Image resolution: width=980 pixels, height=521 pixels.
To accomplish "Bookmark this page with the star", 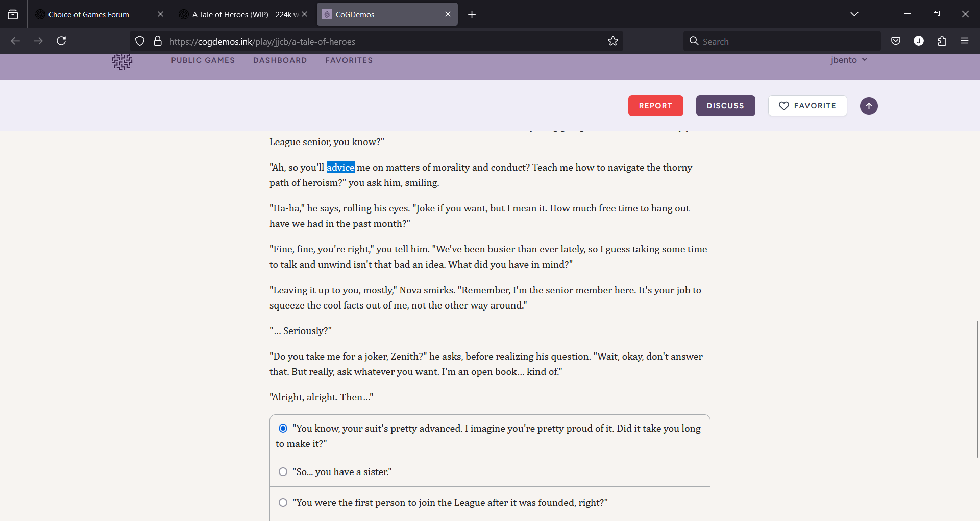I will (613, 41).
